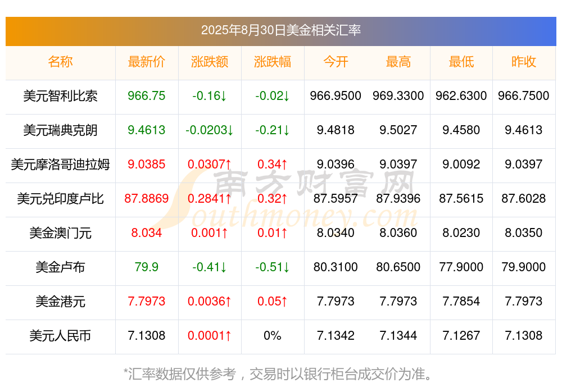Select high value 9.5027
The width and height of the screenshot is (562, 392).
398,130
